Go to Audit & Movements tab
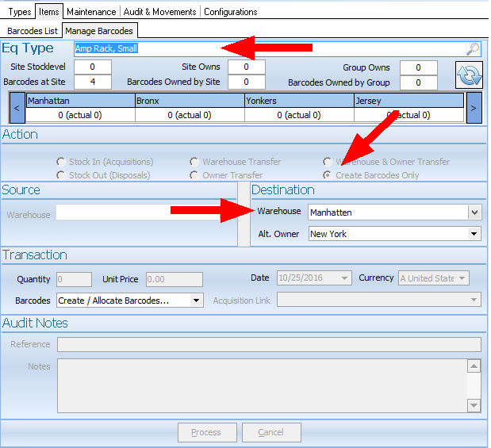 click(x=160, y=12)
